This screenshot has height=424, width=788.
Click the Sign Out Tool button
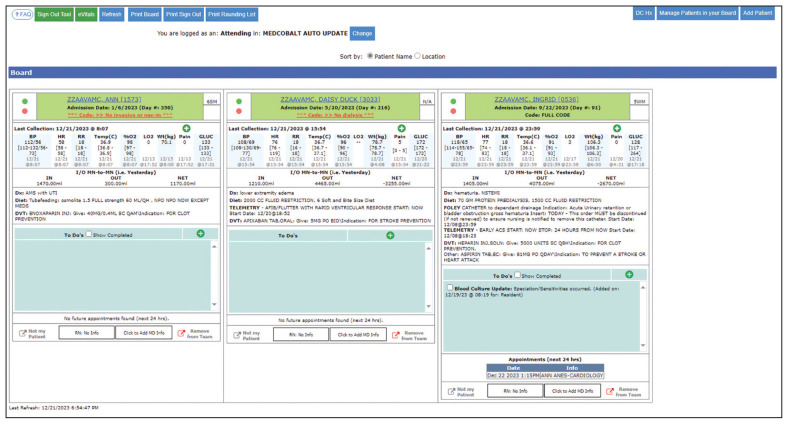(x=54, y=15)
